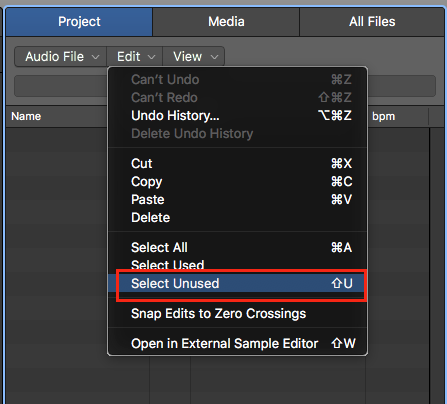447x404 pixels.
Task: Click the Name column header
Action: [x=26, y=116]
